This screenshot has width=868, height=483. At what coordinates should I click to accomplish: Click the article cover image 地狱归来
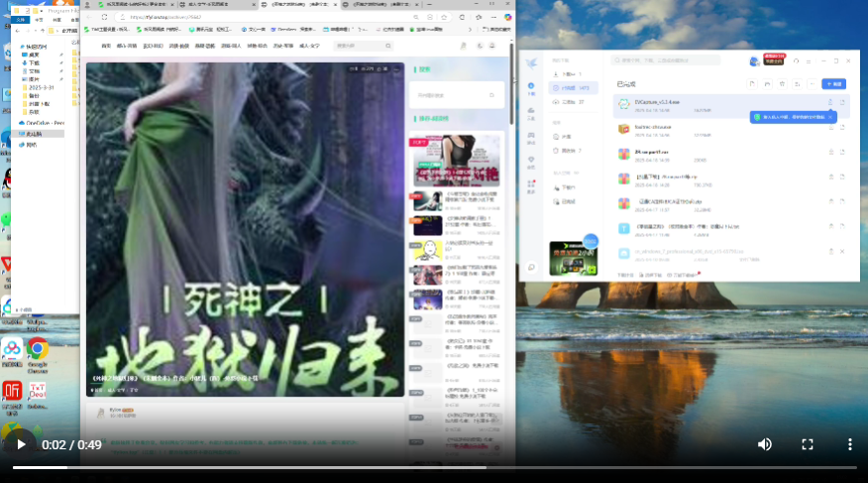coord(245,229)
